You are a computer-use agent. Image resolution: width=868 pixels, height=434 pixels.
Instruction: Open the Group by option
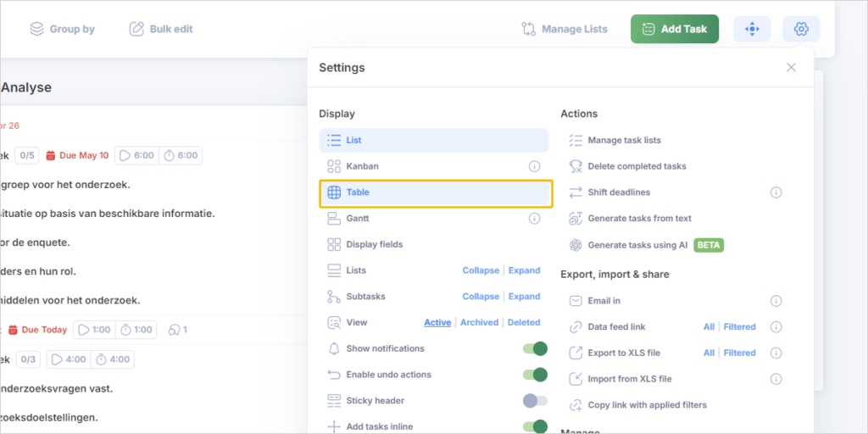(x=62, y=29)
